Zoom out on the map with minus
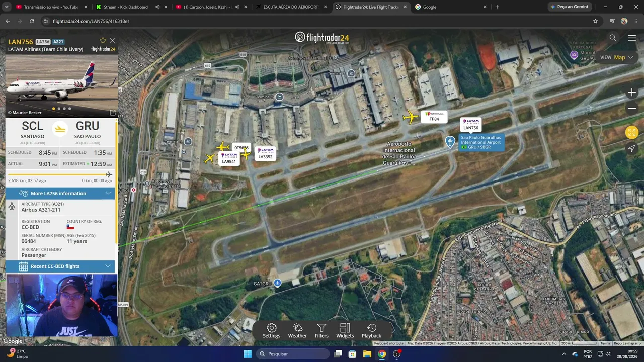Screen dimensions: 644x362 click(632, 108)
